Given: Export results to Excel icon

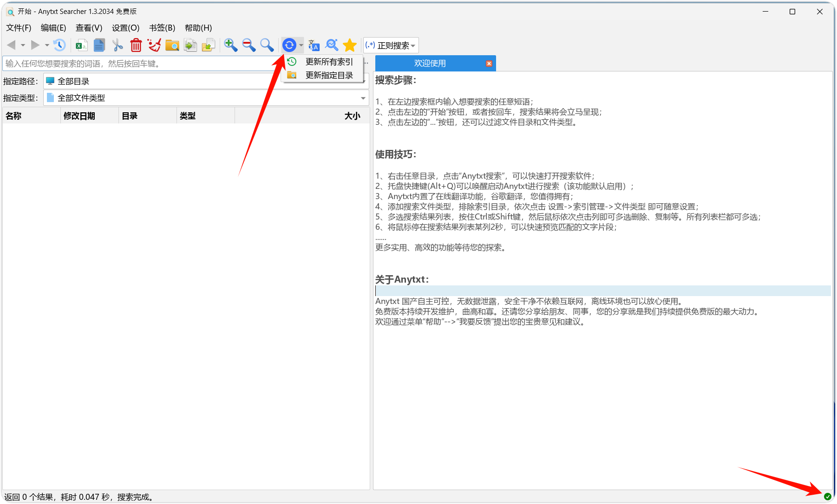Looking at the screenshot, I should tap(82, 45).
